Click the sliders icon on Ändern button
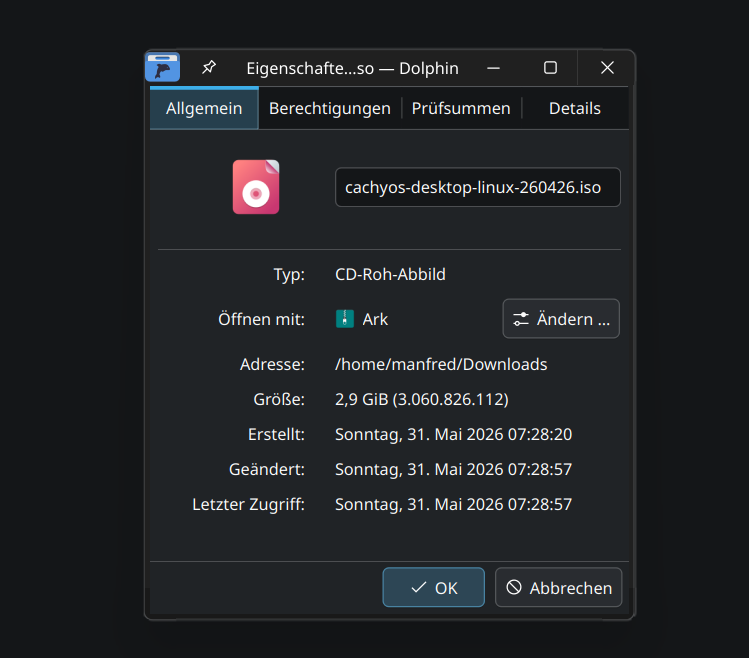 (x=521, y=319)
